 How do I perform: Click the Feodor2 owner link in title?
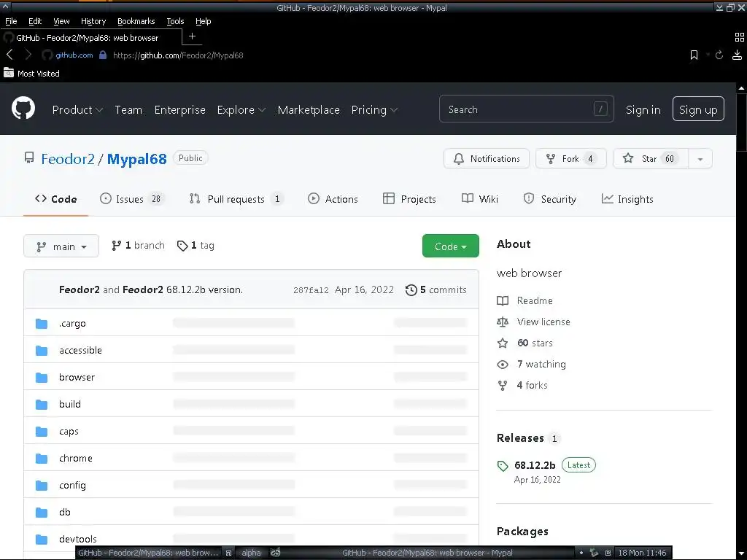(68, 159)
